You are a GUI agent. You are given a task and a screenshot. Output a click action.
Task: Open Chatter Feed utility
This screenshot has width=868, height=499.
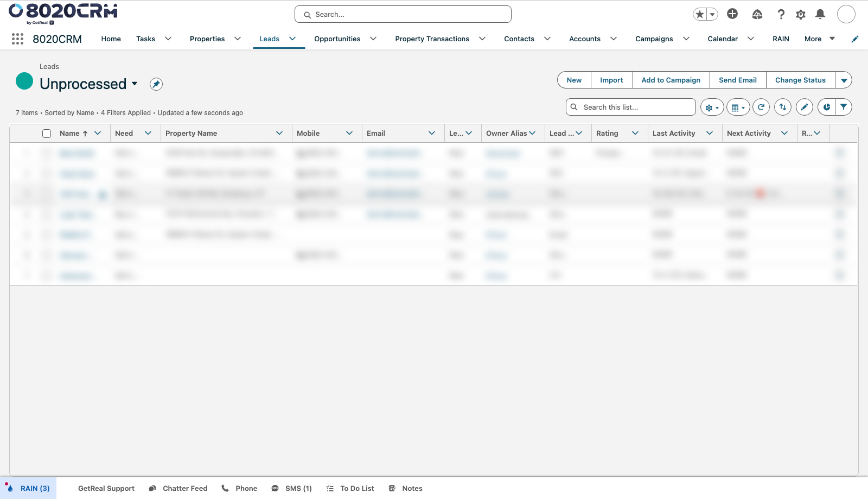point(178,488)
